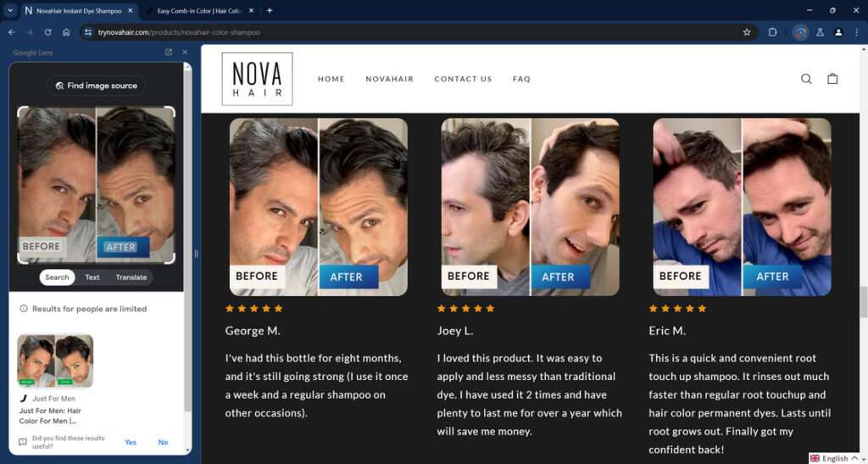Open Just For Men: Hair Color result link
Screen dimensions: 868x464
point(50,416)
